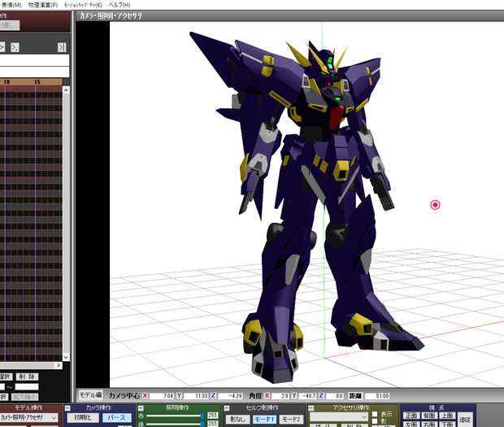504x427 pixels.
Task: Collapse the セルフ影操作 panel minus icon
Action: point(227,407)
